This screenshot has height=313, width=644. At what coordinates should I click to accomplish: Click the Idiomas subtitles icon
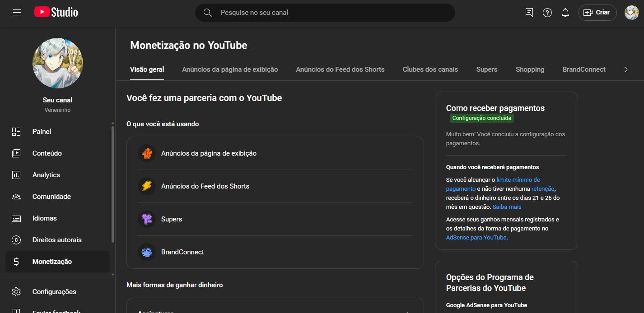tap(16, 218)
